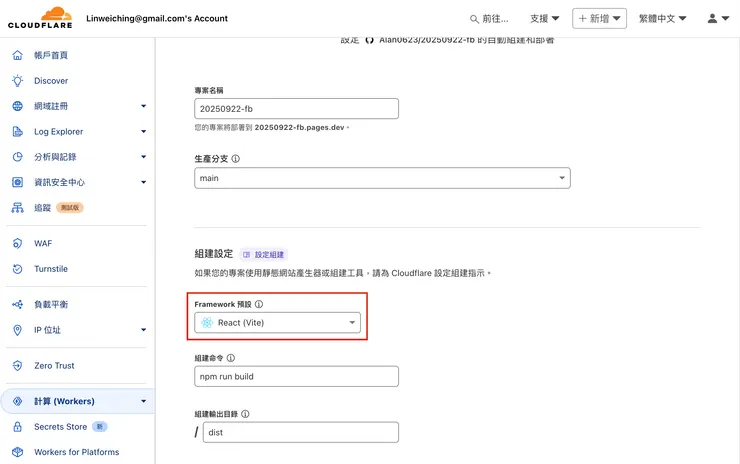Open Secrets Store in sidebar
Image resolution: width=740 pixels, height=464 pixels.
click(x=60, y=427)
